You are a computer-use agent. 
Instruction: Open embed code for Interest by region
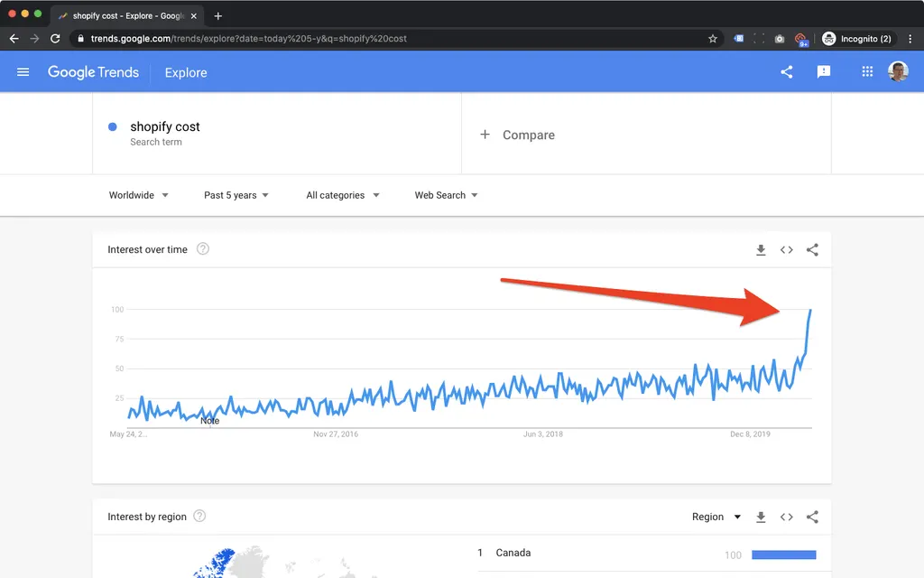786,517
